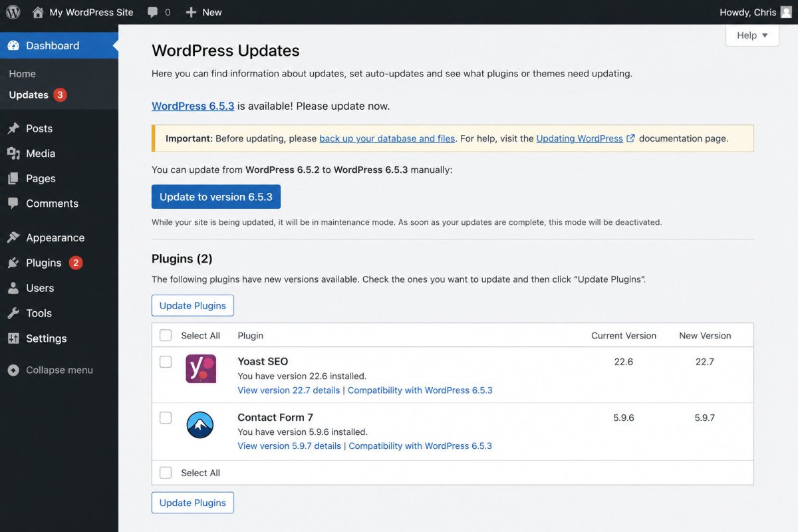This screenshot has width=798, height=532.
Task: Check the bottom Select All checkbox
Action: (x=166, y=473)
